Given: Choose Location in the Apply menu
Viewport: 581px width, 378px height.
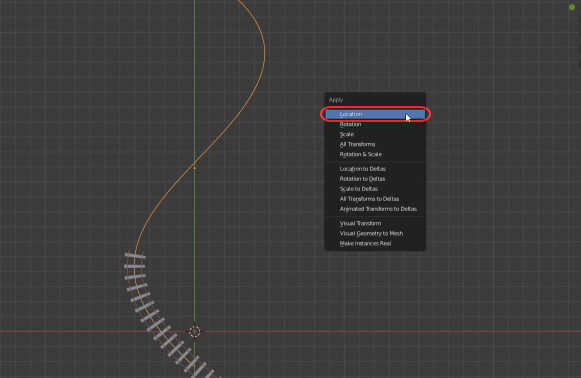Looking at the screenshot, I should [x=375, y=114].
